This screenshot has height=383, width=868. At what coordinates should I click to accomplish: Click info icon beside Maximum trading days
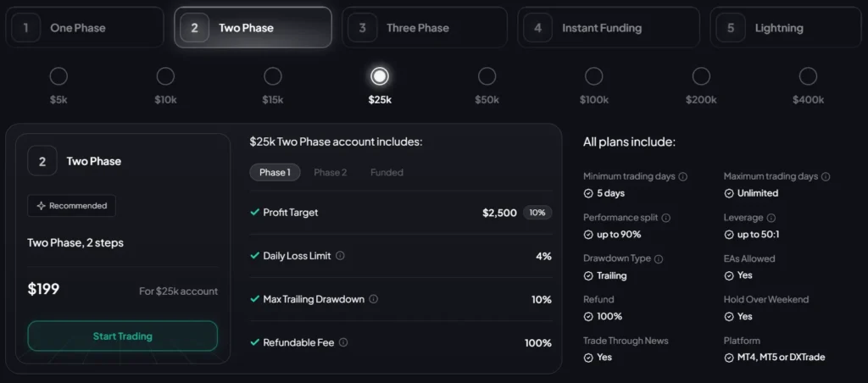[826, 176]
